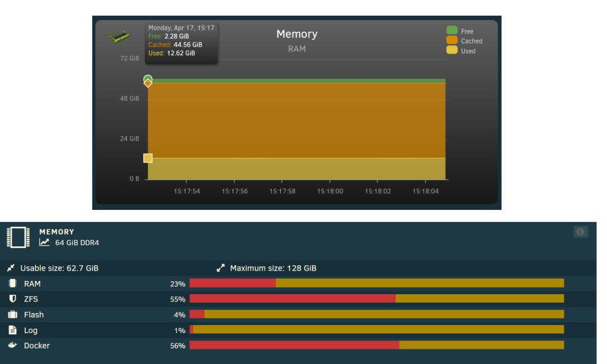Click the Flash drive icon
This screenshot has height=364, width=607.
point(13,314)
